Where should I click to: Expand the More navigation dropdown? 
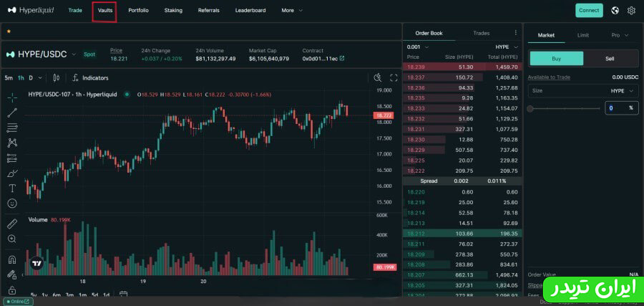[x=292, y=11]
